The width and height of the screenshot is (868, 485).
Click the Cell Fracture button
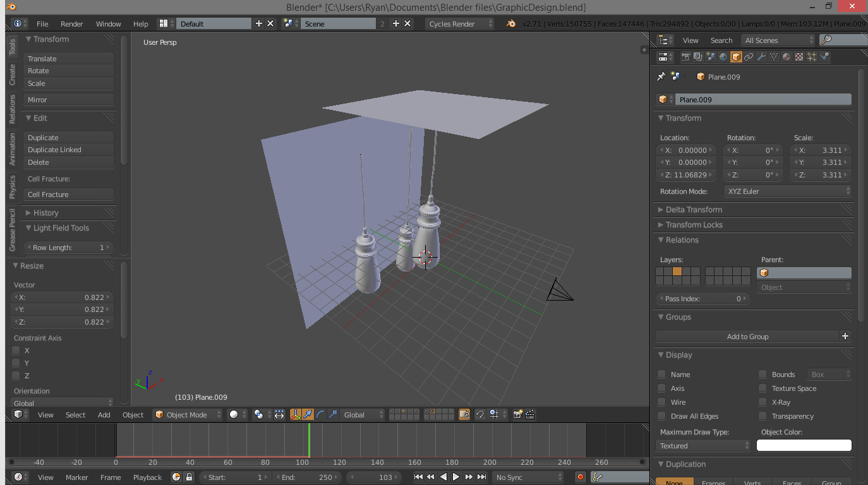click(x=68, y=195)
